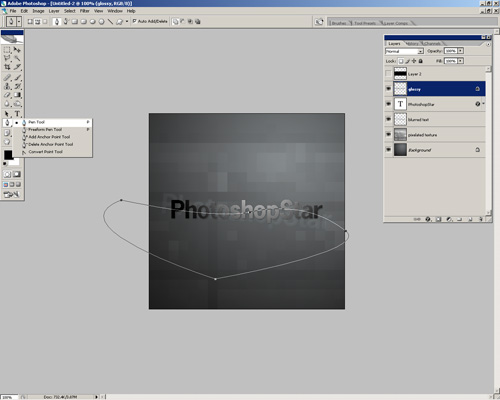Click the white background color swatch
Image resolution: width=500 pixels, height=400 pixels.
pos(15,162)
